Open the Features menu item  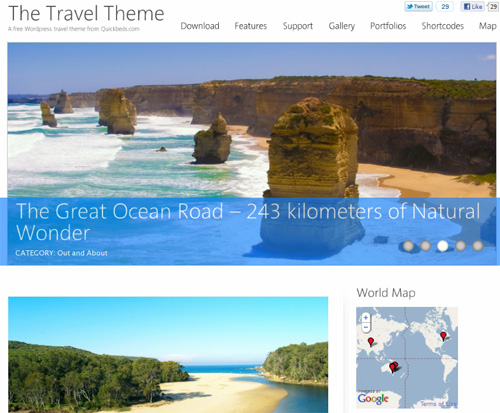251,26
